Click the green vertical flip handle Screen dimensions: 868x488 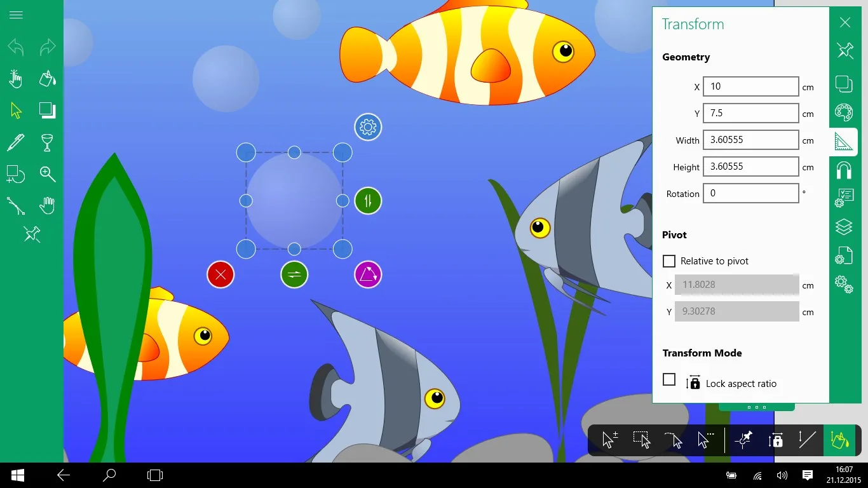(x=368, y=201)
